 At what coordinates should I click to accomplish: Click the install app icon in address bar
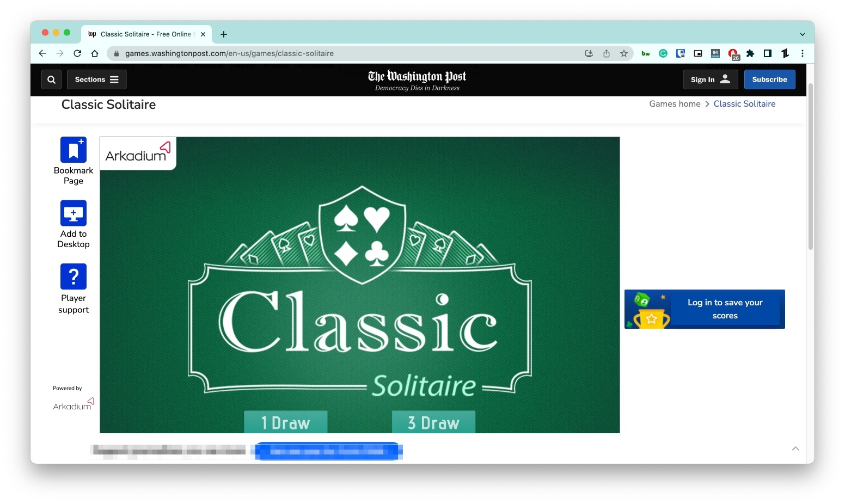point(589,53)
